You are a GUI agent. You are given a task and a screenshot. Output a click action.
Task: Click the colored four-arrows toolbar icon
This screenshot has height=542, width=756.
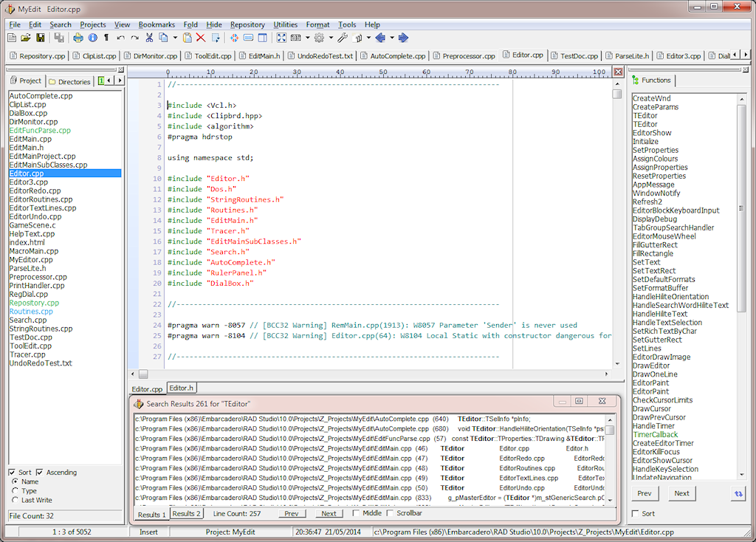(x=234, y=38)
